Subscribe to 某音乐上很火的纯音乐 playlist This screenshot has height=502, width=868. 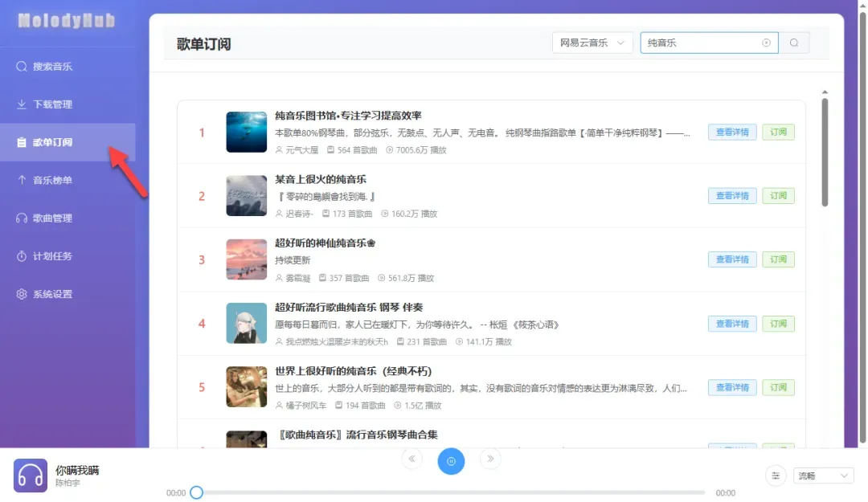pos(778,196)
